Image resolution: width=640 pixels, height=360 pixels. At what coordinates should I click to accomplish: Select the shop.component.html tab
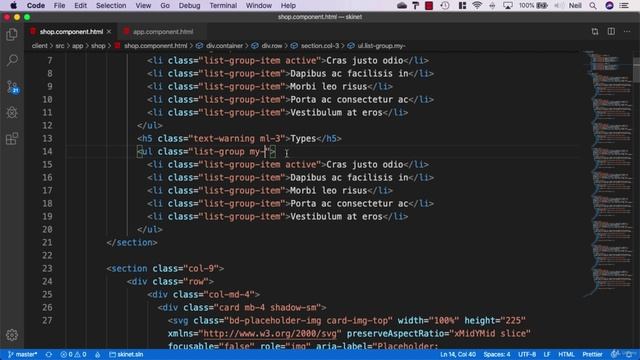pyautogui.click(x=71, y=31)
